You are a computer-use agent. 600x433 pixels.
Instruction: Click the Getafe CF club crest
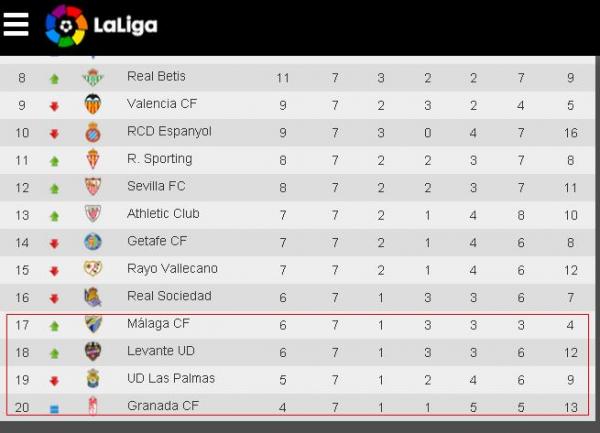[x=91, y=242]
